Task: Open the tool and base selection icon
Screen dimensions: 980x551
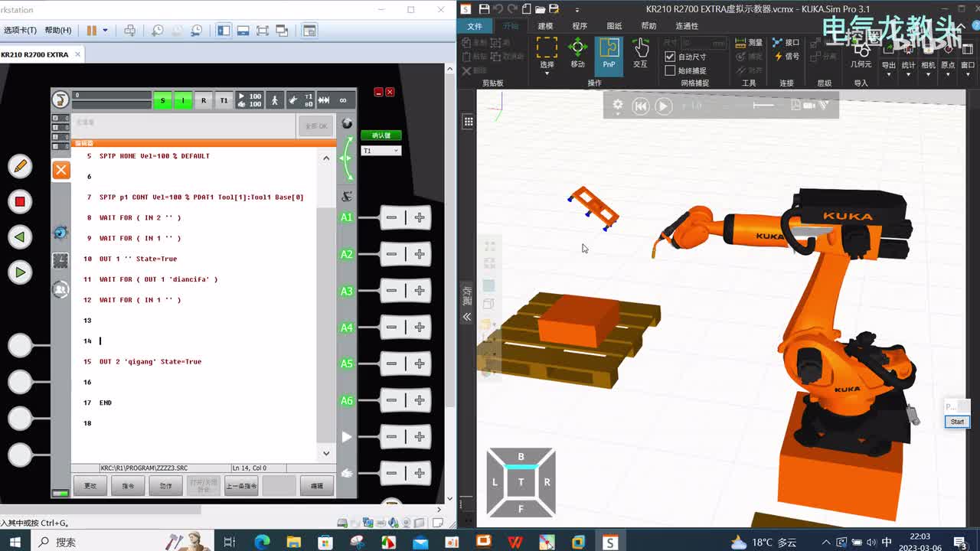Action: click(301, 100)
